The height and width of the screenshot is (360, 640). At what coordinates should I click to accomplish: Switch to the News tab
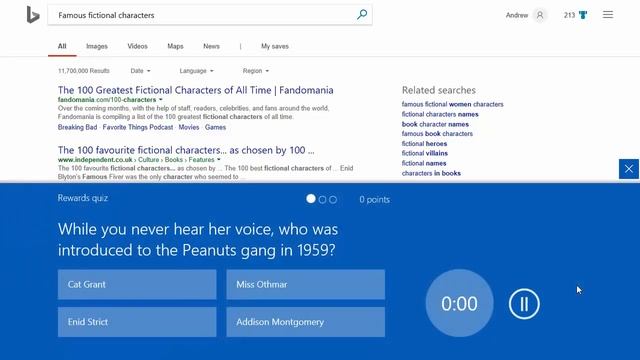pyautogui.click(x=211, y=46)
